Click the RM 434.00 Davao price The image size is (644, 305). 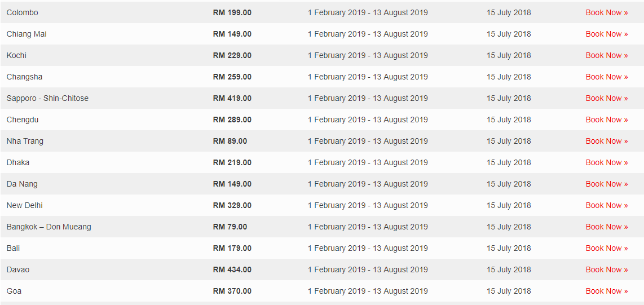click(x=232, y=269)
